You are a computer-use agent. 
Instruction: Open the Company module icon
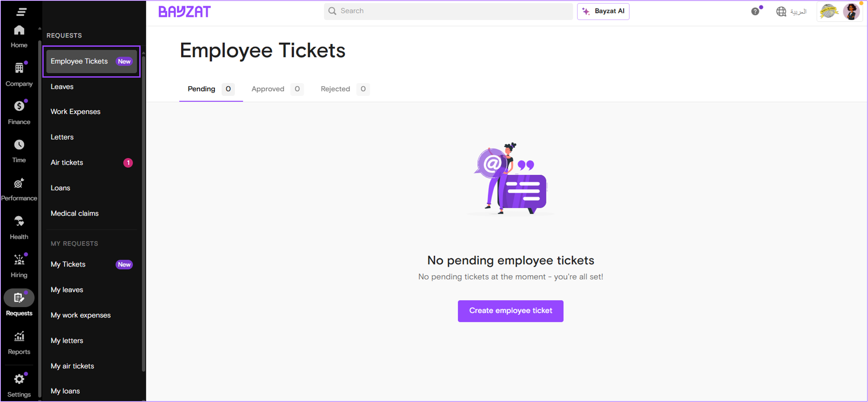pos(19,74)
